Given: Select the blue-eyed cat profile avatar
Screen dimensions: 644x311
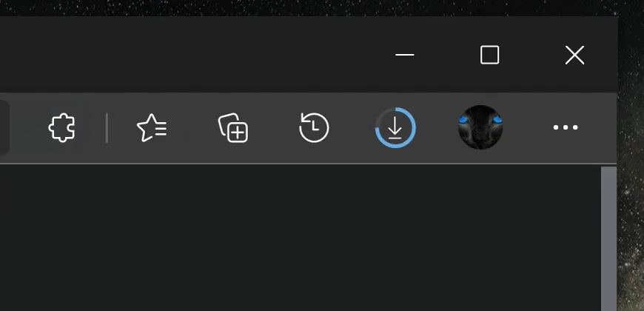Looking at the screenshot, I should click(x=480, y=127).
